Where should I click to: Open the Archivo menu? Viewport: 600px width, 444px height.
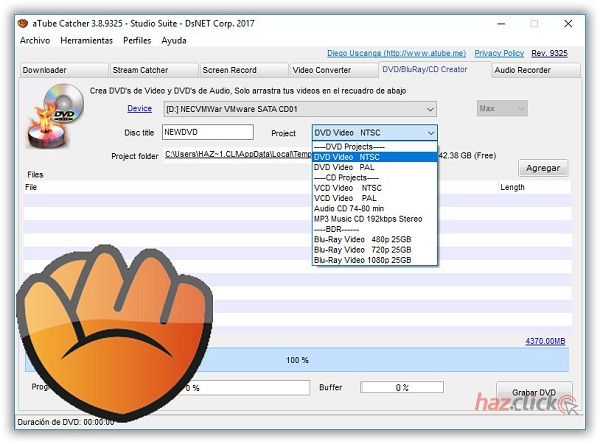35,41
